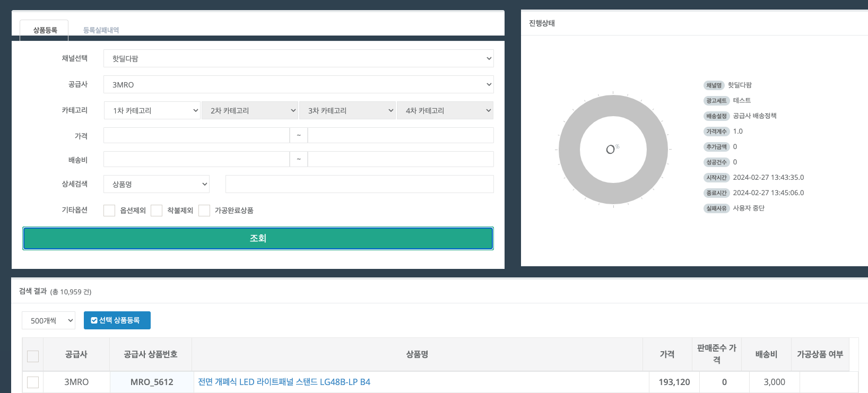Image resolution: width=868 pixels, height=393 pixels.
Task: Switch to the 상품등록 tab
Action: pyautogui.click(x=45, y=30)
